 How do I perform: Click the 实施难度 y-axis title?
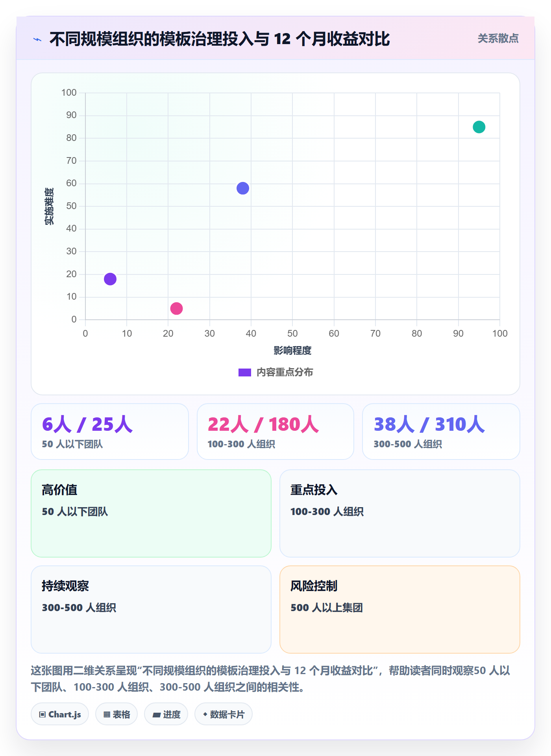pyautogui.click(x=49, y=206)
